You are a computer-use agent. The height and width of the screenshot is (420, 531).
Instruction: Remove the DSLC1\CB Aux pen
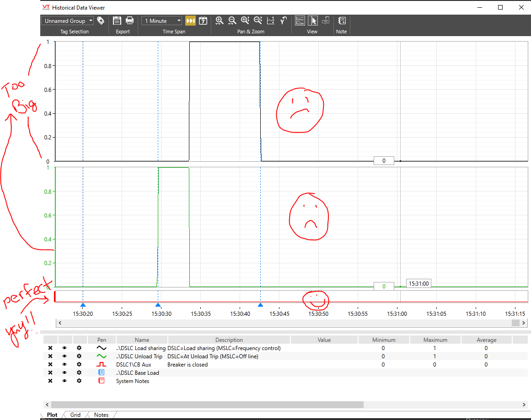pos(50,365)
